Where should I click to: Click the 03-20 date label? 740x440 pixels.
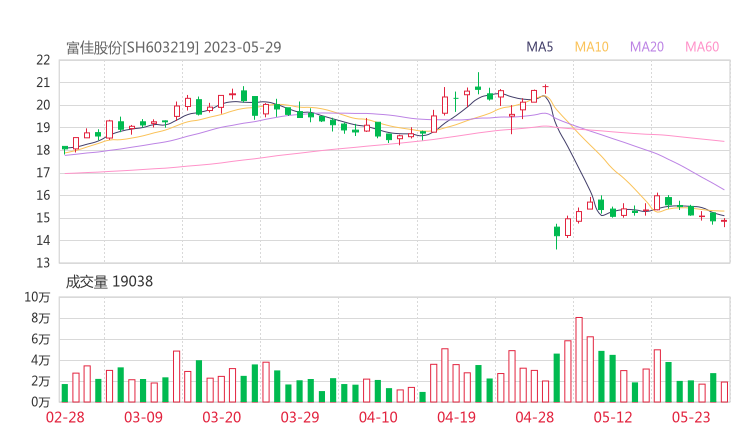click(x=222, y=417)
